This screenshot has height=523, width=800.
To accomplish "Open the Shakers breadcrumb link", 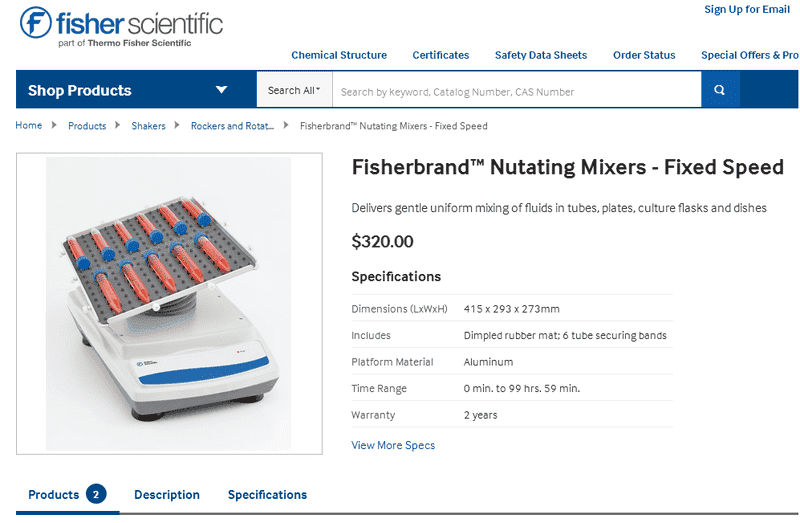I will click(x=148, y=126).
